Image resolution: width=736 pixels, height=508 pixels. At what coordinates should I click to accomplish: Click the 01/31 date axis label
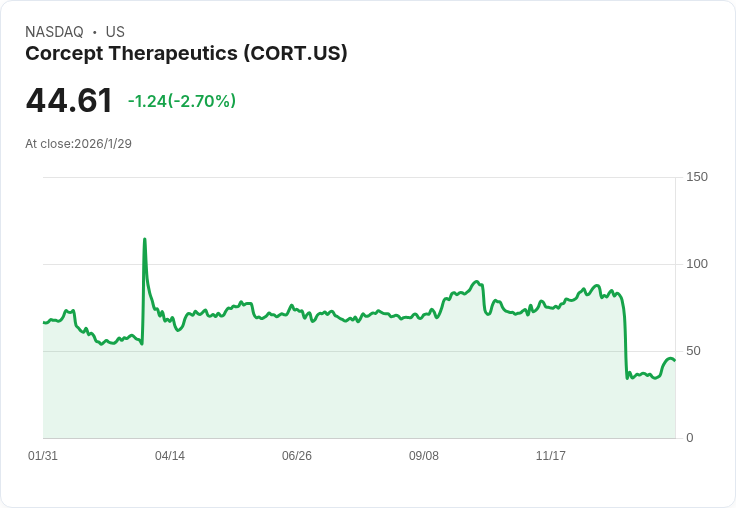tap(43, 455)
